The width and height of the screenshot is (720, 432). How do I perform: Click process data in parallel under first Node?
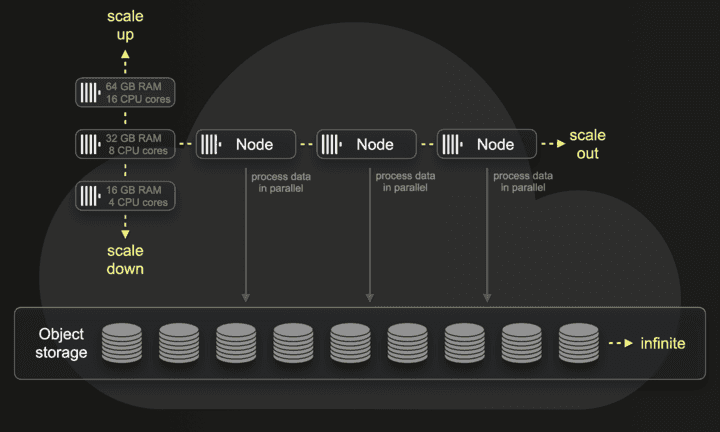click(281, 182)
